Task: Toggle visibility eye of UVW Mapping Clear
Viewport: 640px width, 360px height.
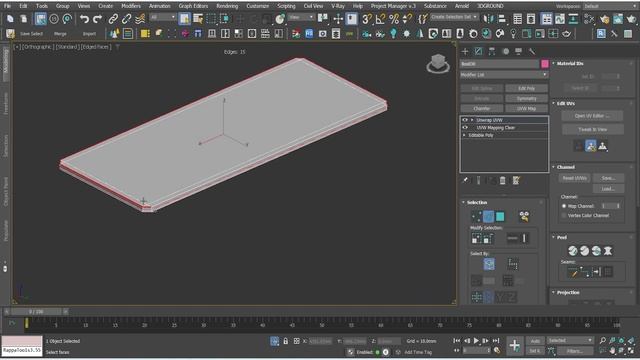Action: [x=465, y=128]
